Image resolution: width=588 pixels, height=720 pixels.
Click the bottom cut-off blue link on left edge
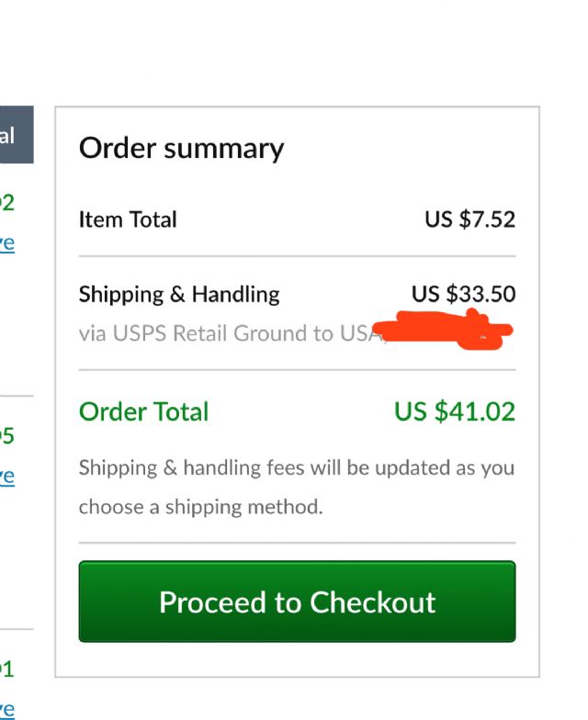tap(6, 707)
